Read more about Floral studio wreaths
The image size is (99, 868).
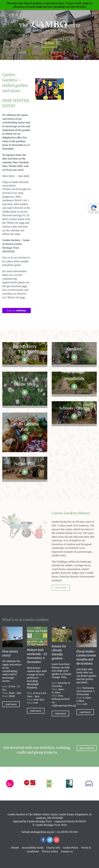85,712
